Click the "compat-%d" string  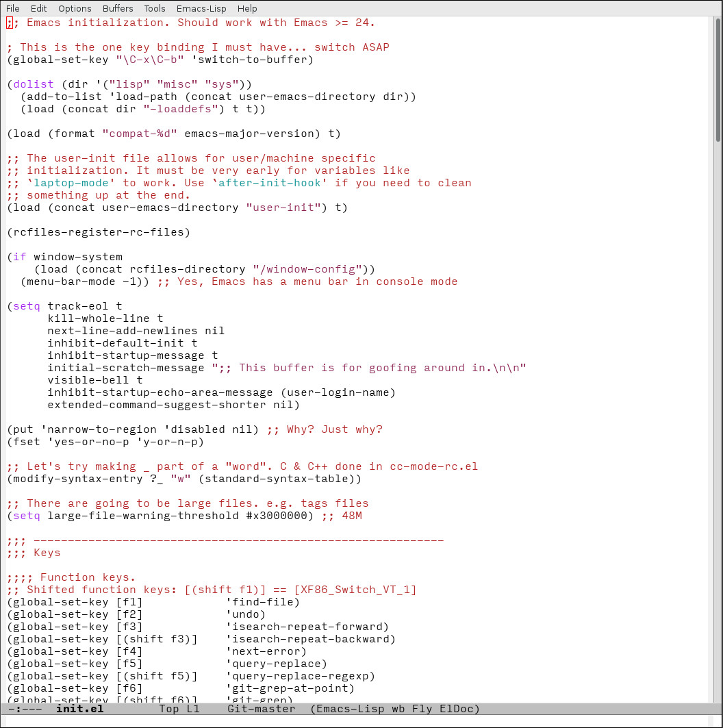coord(140,134)
